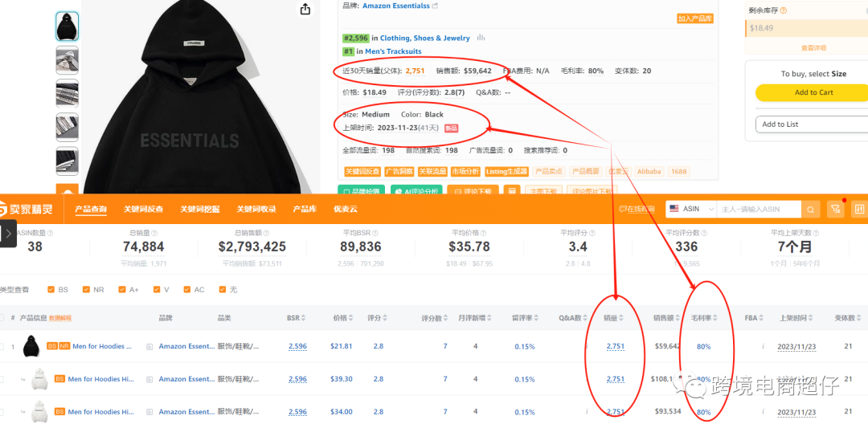Click inside the ASIN input field
The image size is (868, 424).
pos(759,209)
